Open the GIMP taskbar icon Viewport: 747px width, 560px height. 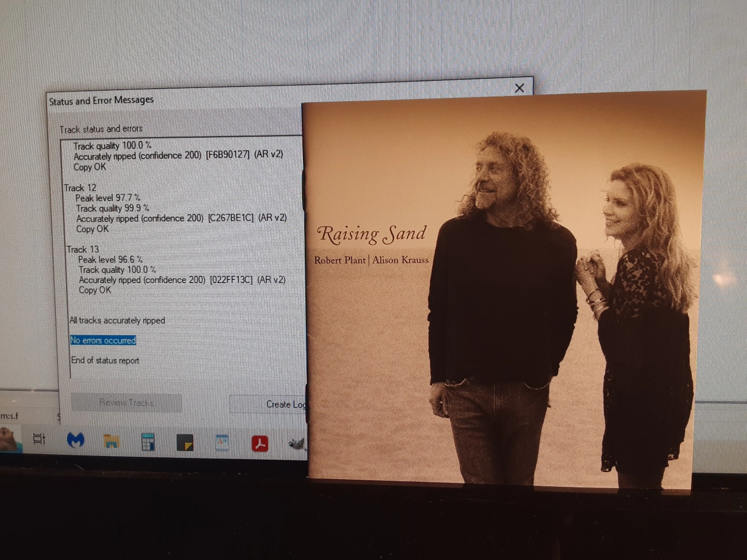click(x=297, y=444)
